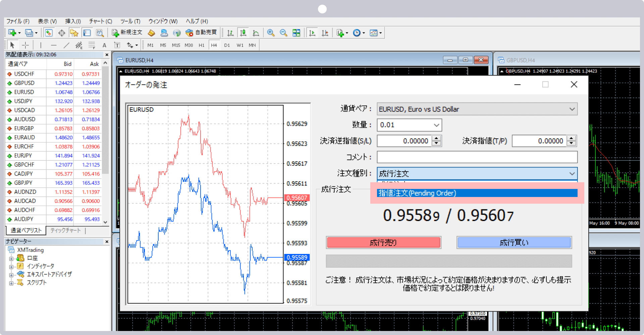Open the MetaEditor book icon
Viewport: 644px width, 335px height.
pyautogui.click(x=151, y=32)
